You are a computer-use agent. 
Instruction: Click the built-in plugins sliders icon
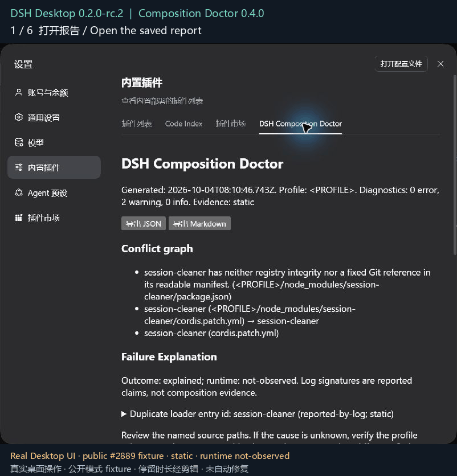coord(19,167)
